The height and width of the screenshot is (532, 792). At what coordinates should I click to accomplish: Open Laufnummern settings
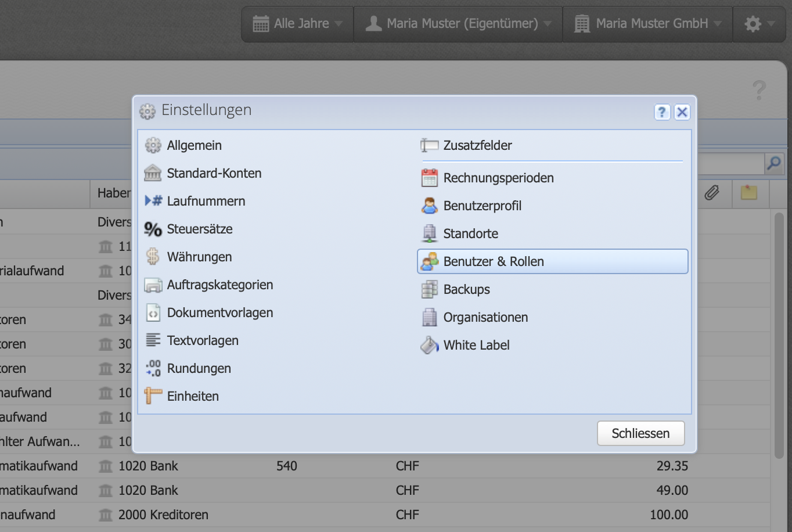point(206,201)
